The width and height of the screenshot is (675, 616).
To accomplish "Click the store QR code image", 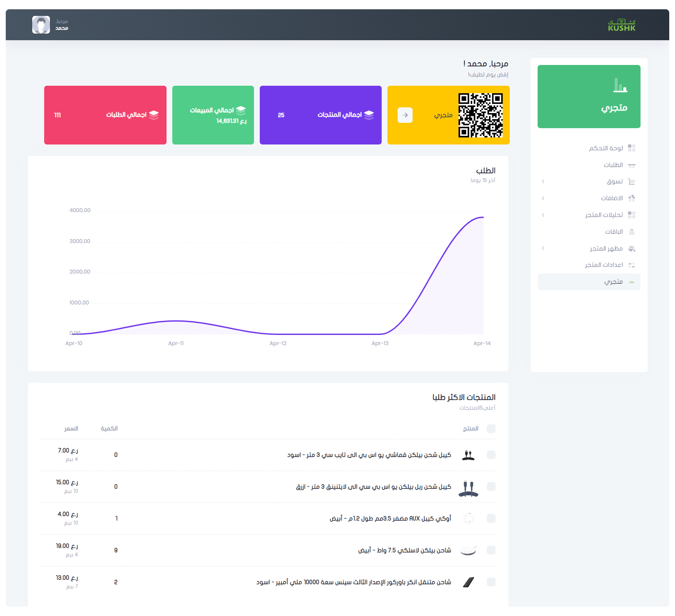I will pyautogui.click(x=480, y=115).
